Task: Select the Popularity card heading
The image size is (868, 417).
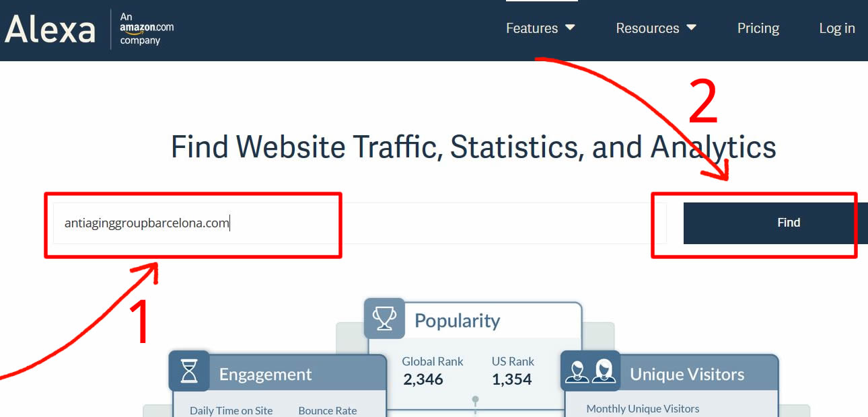Action: point(457,321)
